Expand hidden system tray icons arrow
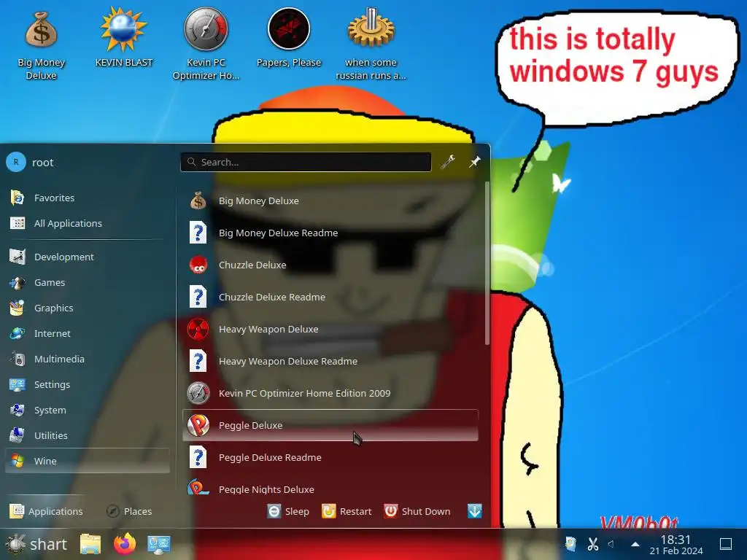The height and width of the screenshot is (560, 747). [635, 544]
